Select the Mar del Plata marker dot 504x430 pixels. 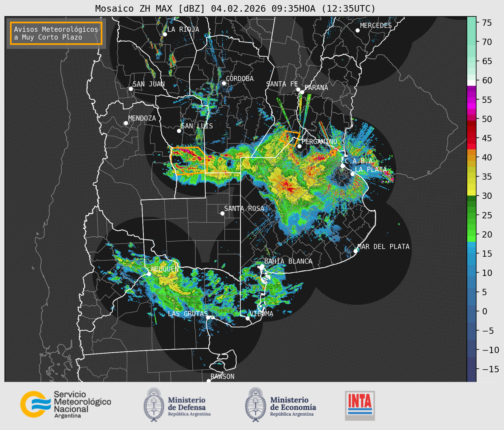coord(356,251)
